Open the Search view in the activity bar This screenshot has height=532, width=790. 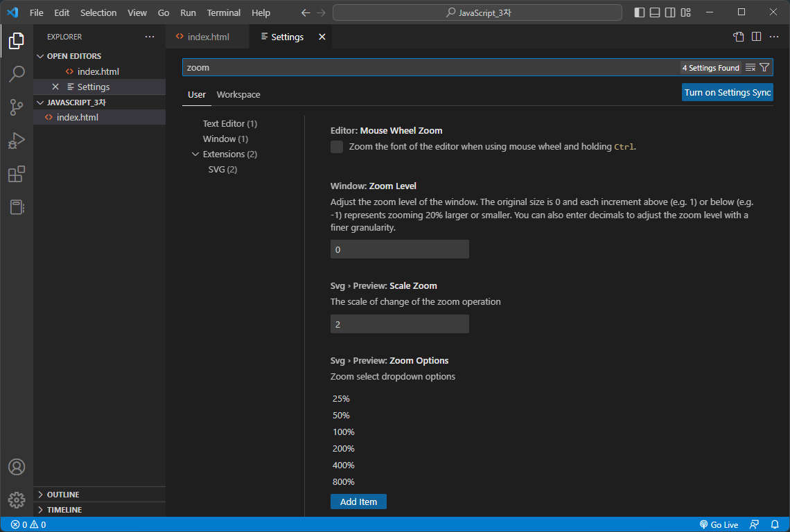point(17,73)
